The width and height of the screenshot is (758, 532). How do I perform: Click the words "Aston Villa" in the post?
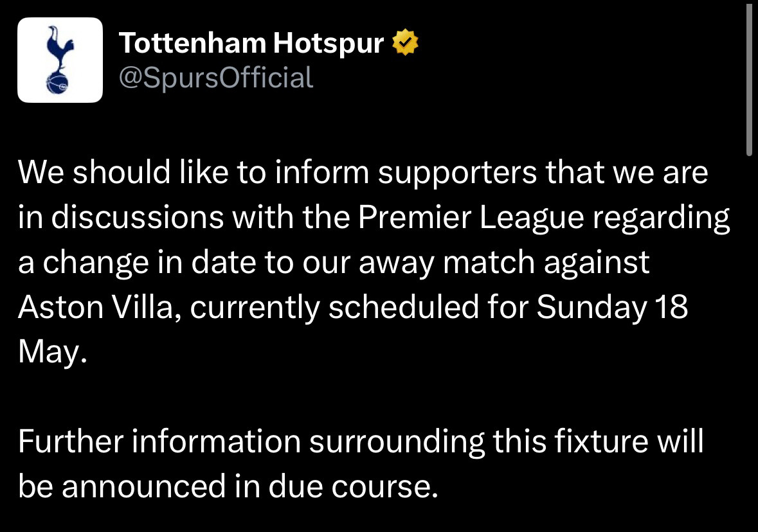(96, 307)
